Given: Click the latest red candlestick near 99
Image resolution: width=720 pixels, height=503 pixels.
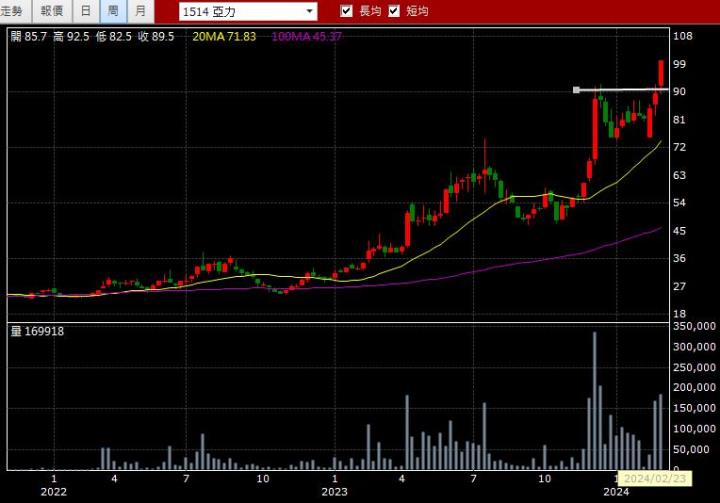Looking at the screenshot, I should pos(661,74).
